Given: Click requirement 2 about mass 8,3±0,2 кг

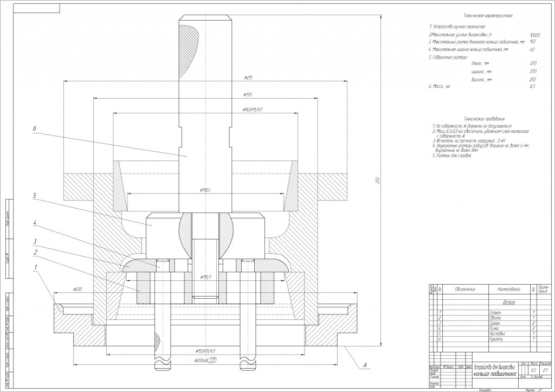Looking at the screenshot, I should click(x=481, y=133).
